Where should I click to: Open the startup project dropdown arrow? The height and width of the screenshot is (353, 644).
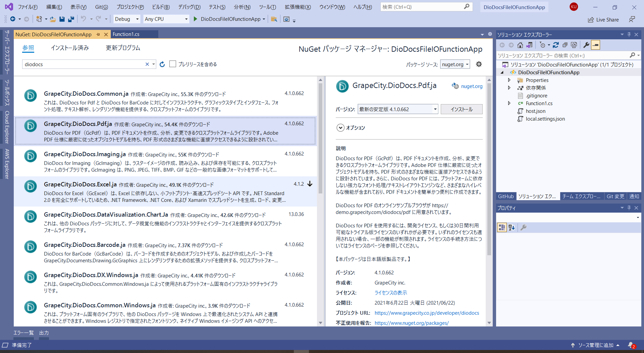point(264,19)
